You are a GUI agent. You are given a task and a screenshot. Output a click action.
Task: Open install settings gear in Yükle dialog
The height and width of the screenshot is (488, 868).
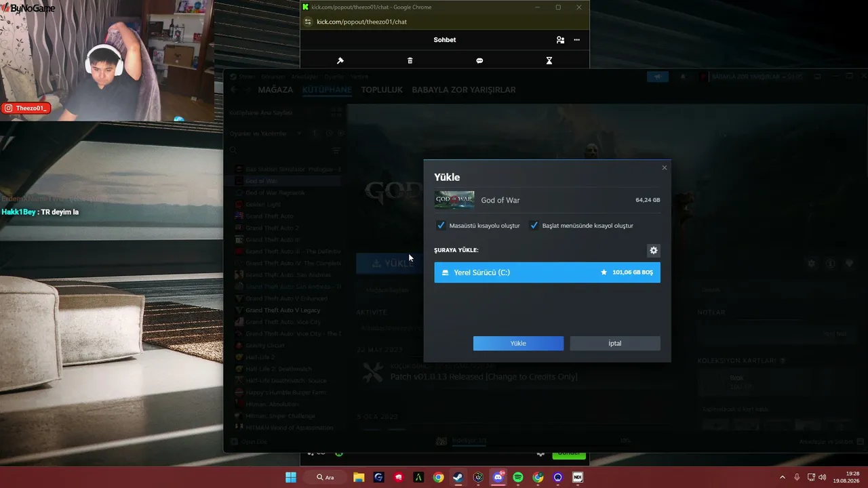tap(654, 251)
